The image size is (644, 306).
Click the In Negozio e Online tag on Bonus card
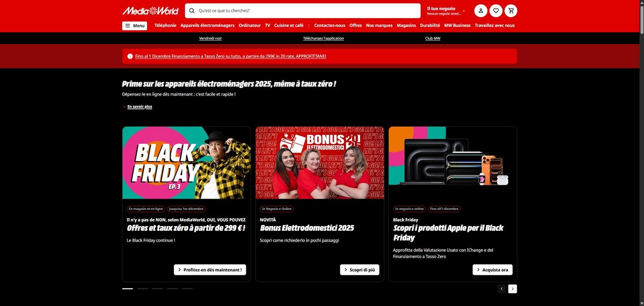coord(277,209)
